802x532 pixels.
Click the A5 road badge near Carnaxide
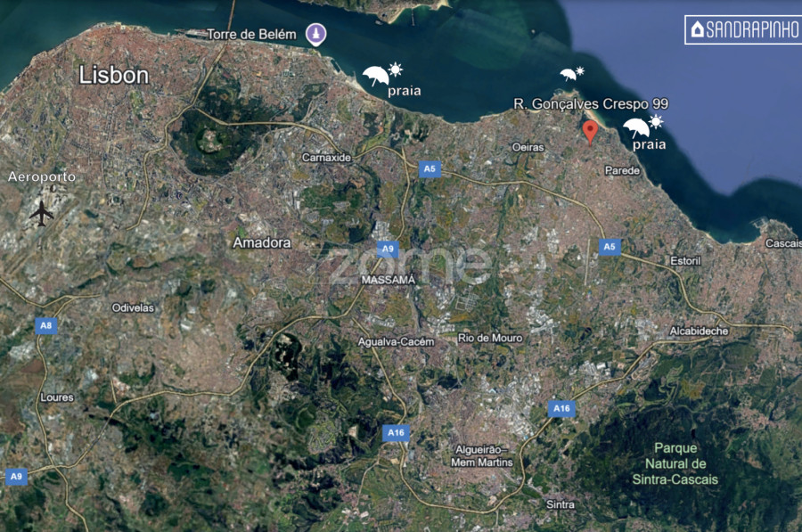coord(430,168)
